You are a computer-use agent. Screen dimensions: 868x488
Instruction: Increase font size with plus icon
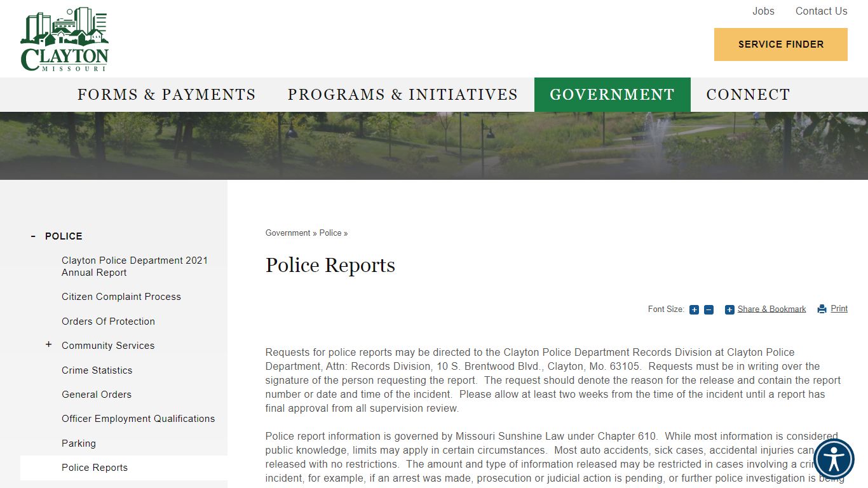[694, 309]
